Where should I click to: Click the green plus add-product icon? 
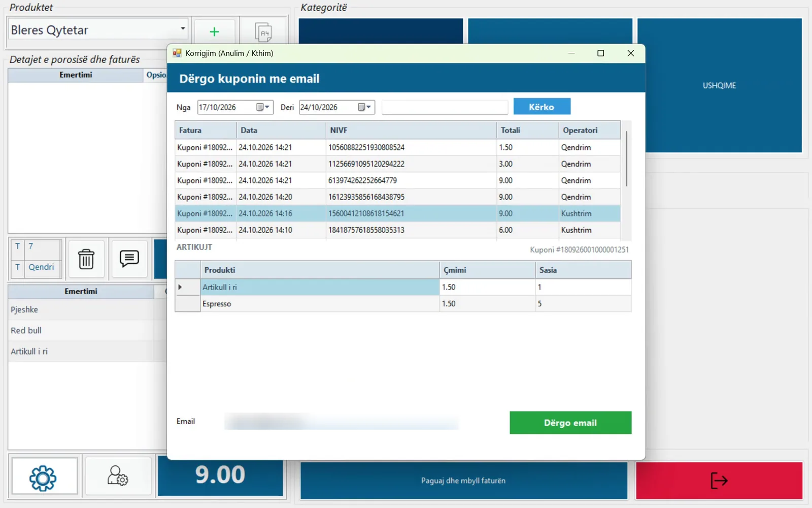pyautogui.click(x=214, y=32)
